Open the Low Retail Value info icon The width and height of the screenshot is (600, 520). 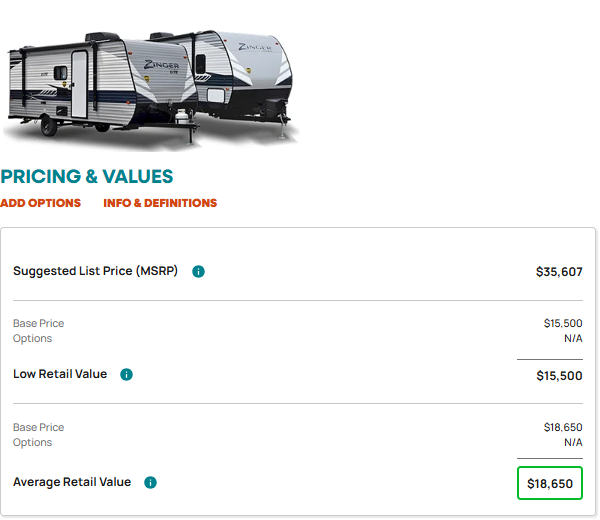click(x=126, y=375)
